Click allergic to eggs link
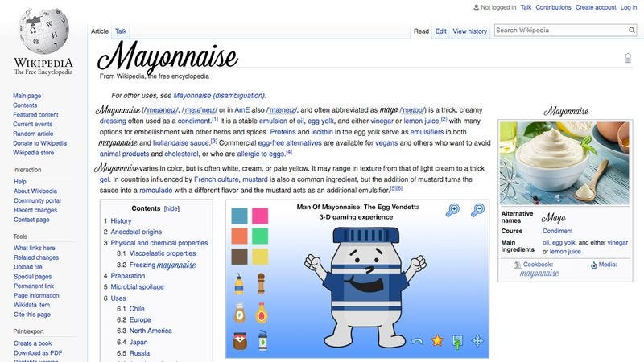Screen dimensions: 644x362 click(x=261, y=154)
